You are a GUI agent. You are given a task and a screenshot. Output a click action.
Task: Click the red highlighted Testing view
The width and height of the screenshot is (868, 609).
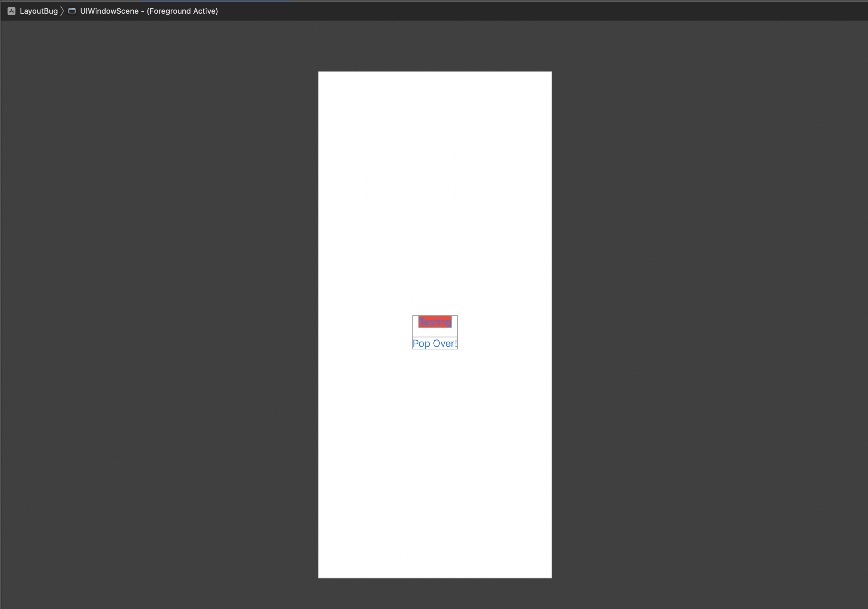tap(434, 322)
